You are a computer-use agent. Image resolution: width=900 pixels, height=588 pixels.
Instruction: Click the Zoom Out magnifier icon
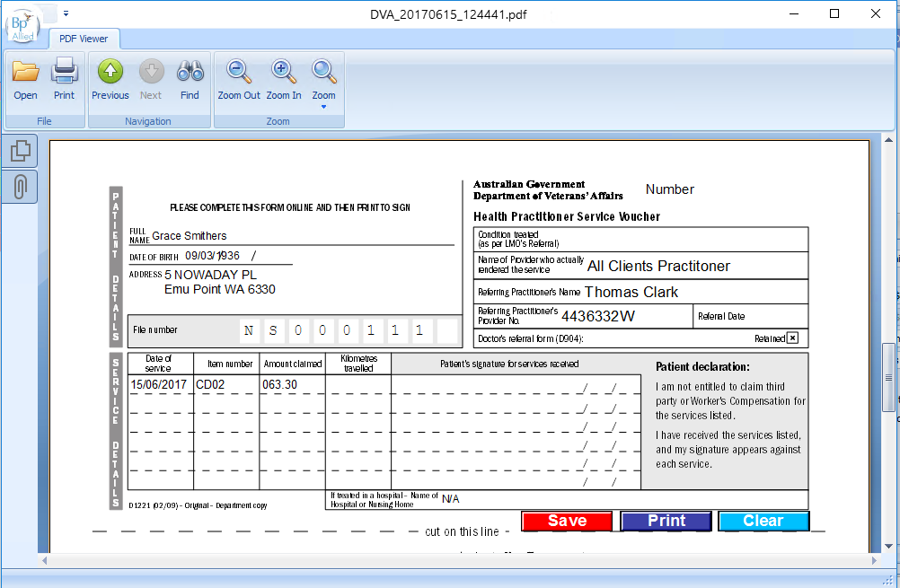[x=238, y=71]
